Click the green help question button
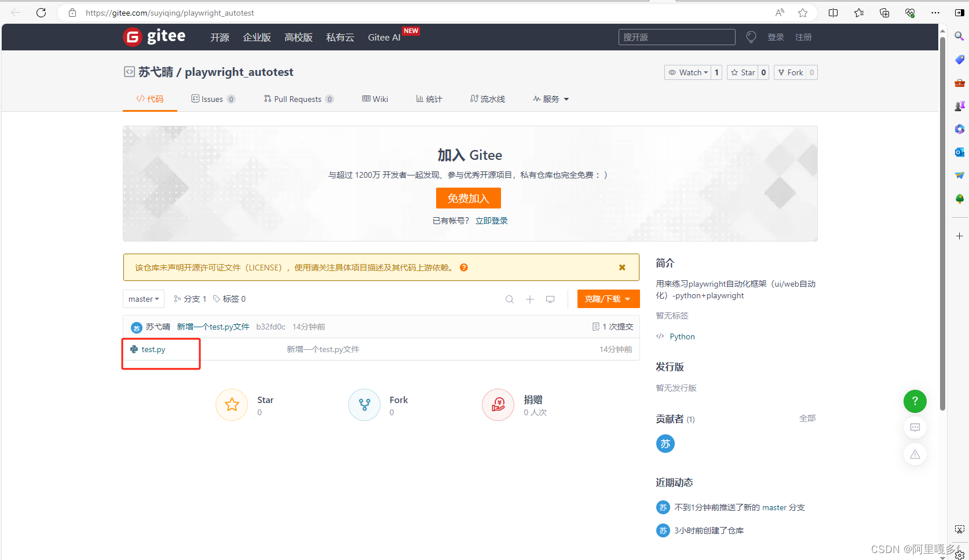Screen dimensions: 969x560 pyautogui.click(x=915, y=401)
